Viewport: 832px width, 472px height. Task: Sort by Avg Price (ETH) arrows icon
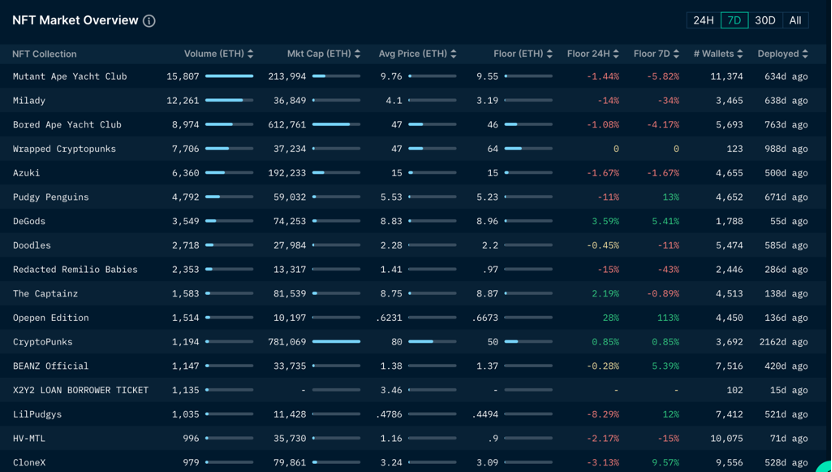click(x=453, y=54)
